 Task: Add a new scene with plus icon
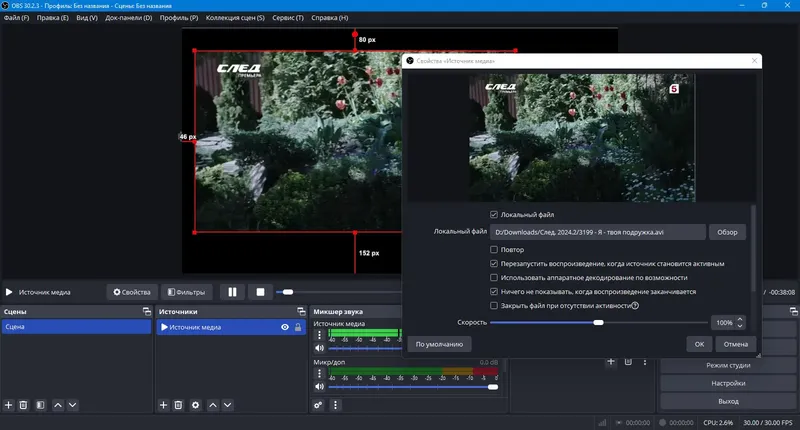[8, 405]
